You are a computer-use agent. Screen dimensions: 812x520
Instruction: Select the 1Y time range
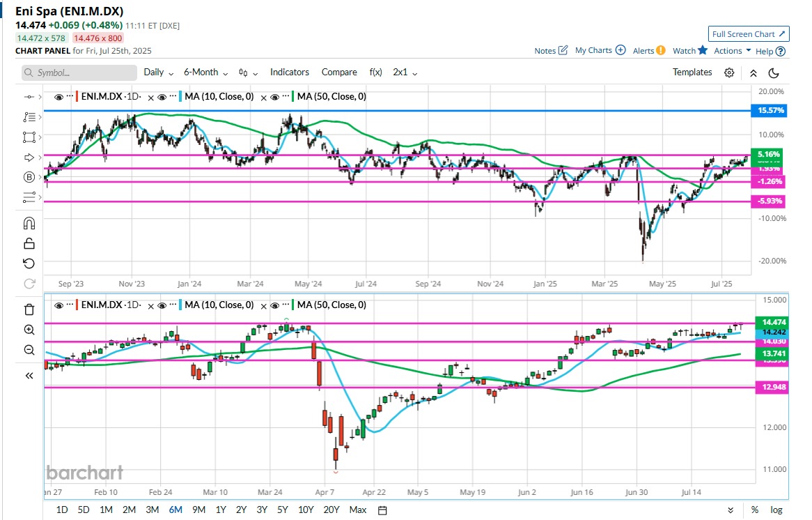point(221,510)
